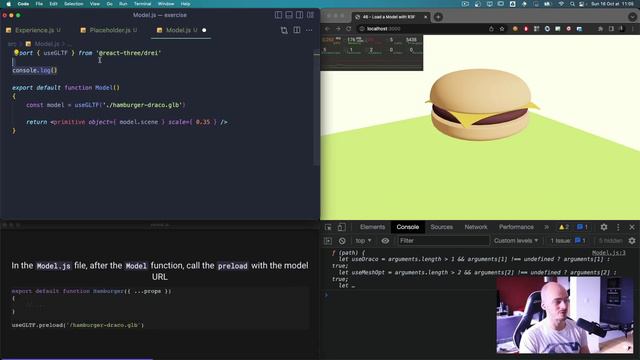Open the browser extensions puzzle icon

[x=600, y=29]
